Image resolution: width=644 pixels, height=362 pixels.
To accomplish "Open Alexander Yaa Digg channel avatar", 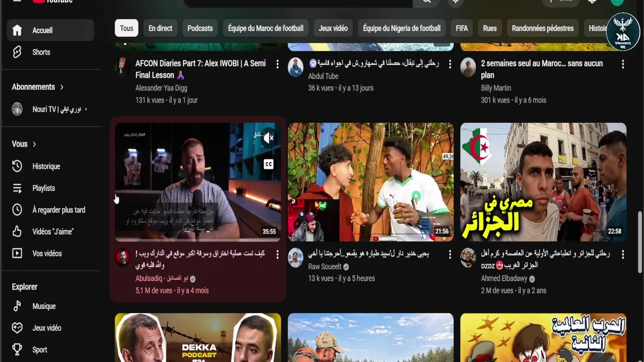I will coord(122,66).
